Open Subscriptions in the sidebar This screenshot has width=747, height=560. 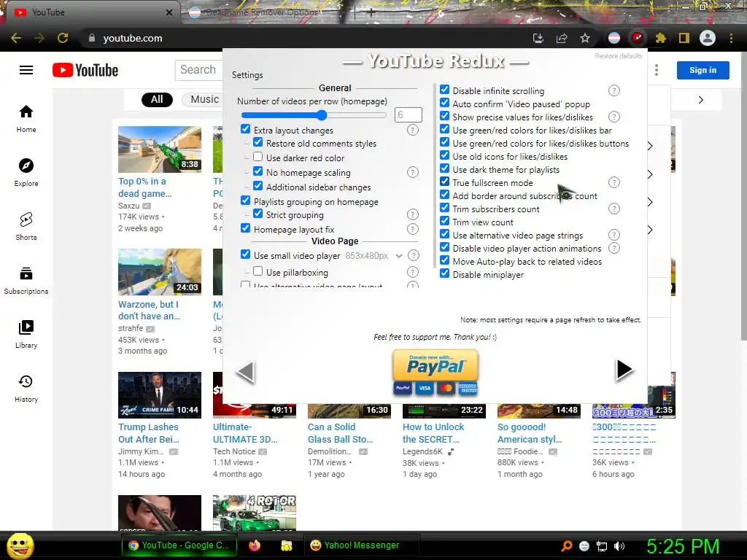coord(26,281)
